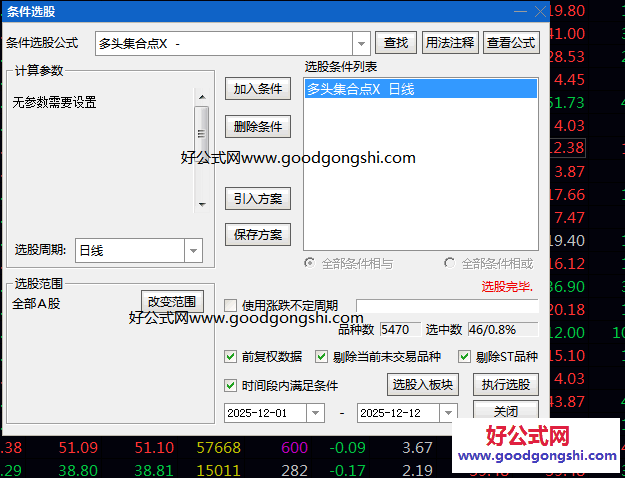Click scroll up arrow in 计算参数 panel
625x478 pixels.
pyautogui.click(x=202, y=97)
